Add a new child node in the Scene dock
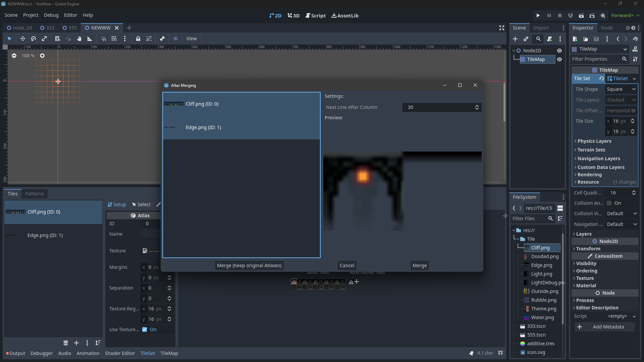The width and height of the screenshot is (644, 362). coord(515,39)
